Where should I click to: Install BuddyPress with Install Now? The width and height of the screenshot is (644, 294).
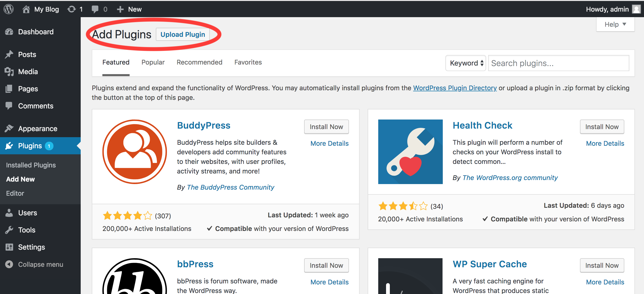tap(326, 127)
